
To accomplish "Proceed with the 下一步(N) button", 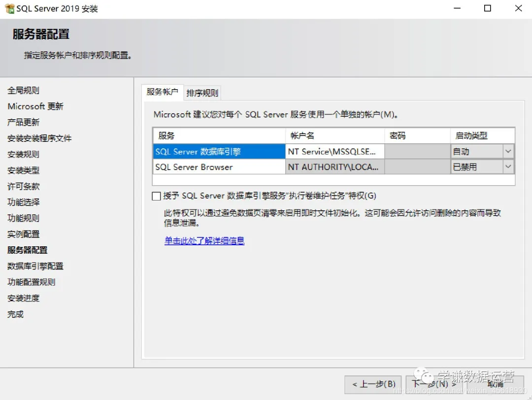I will [x=434, y=384].
